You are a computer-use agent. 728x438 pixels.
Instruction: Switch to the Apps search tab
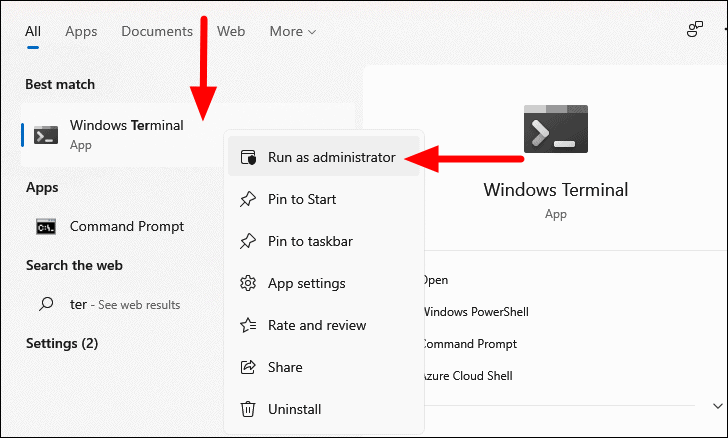tap(81, 31)
